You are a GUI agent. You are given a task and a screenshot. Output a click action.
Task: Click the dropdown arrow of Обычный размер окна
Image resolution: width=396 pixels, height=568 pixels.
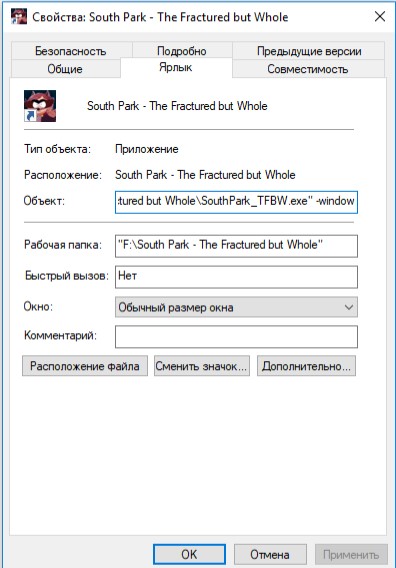tap(349, 307)
